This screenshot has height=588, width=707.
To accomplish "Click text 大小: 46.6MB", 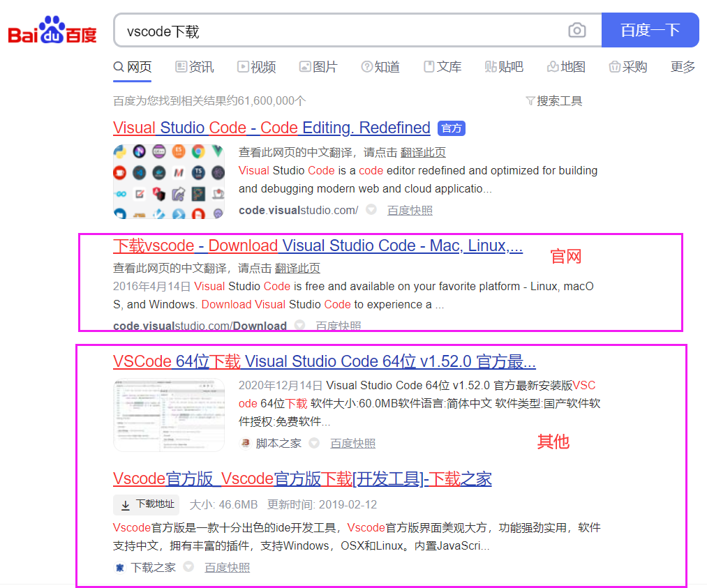I will pyautogui.click(x=223, y=504).
